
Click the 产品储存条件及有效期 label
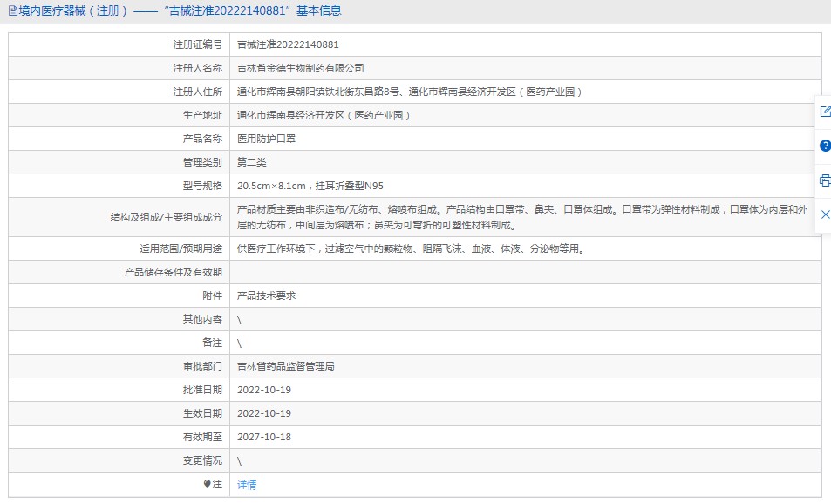pyautogui.click(x=174, y=272)
